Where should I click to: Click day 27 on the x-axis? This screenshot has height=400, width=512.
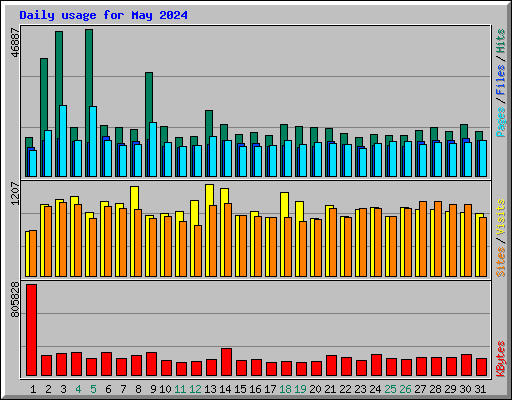click(x=420, y=389)
